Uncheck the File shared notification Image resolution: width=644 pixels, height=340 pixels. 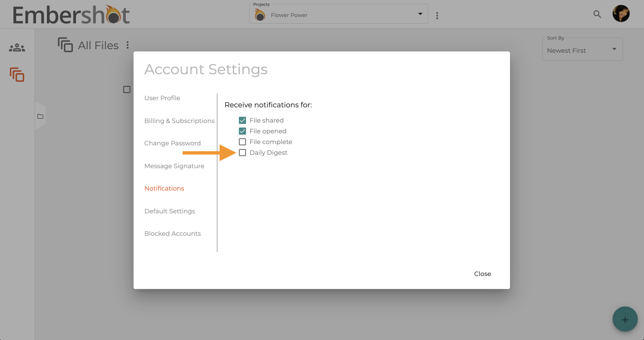coord(242,120)
